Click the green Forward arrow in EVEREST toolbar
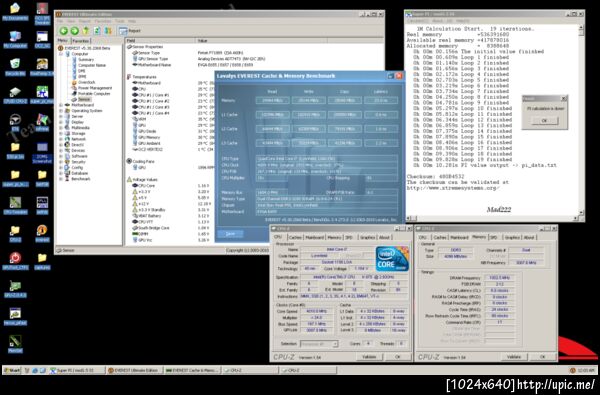600x395 pixels. (75, 31)
